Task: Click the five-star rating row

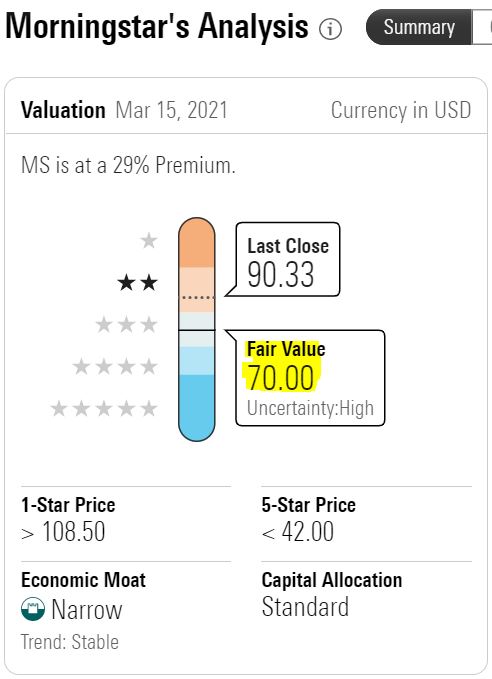Action: pyautogui.click(x=104, y=408)
